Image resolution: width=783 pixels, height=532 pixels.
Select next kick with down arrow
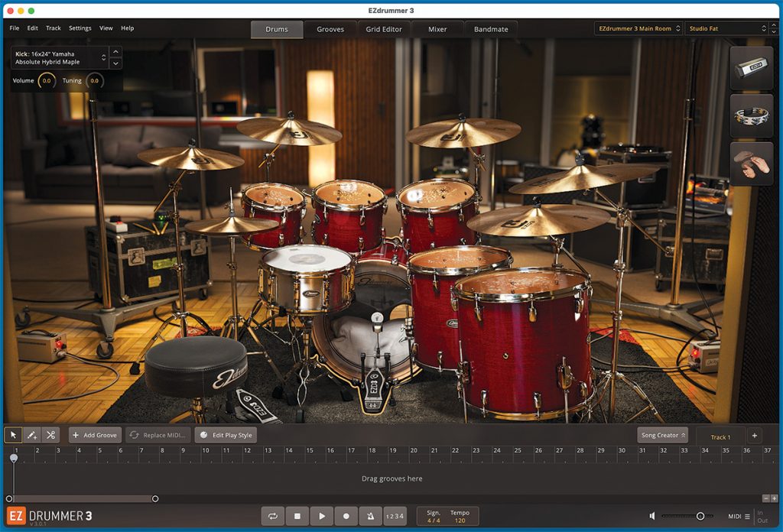[x=116, y=63]
